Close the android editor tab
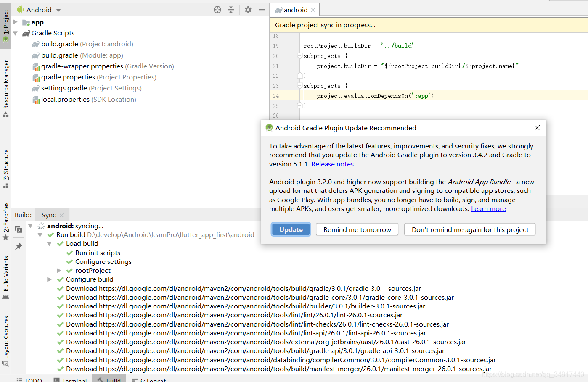Screen dimensions: 588x382 tap(313, 10)
